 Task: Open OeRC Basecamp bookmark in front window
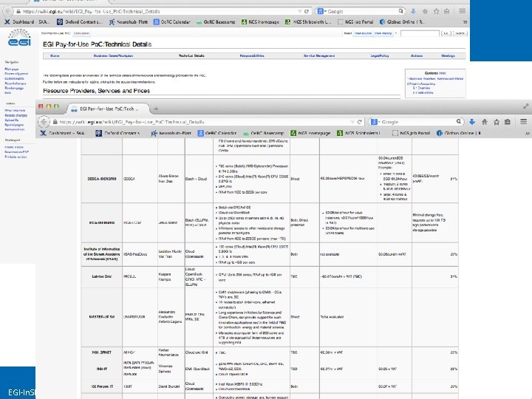(x=264, y=133)
